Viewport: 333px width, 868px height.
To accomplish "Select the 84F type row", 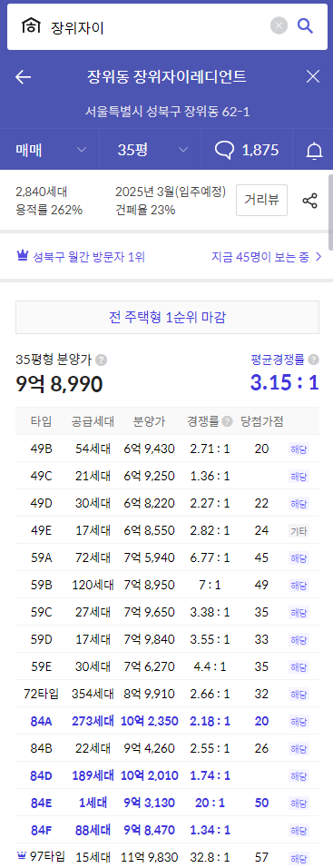I will click(x=167, y=830).
